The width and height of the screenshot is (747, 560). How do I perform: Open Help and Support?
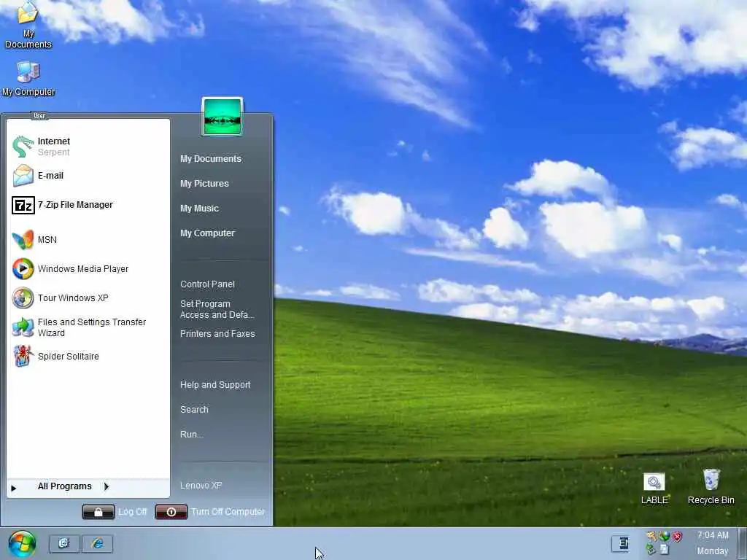pos(215,385)
